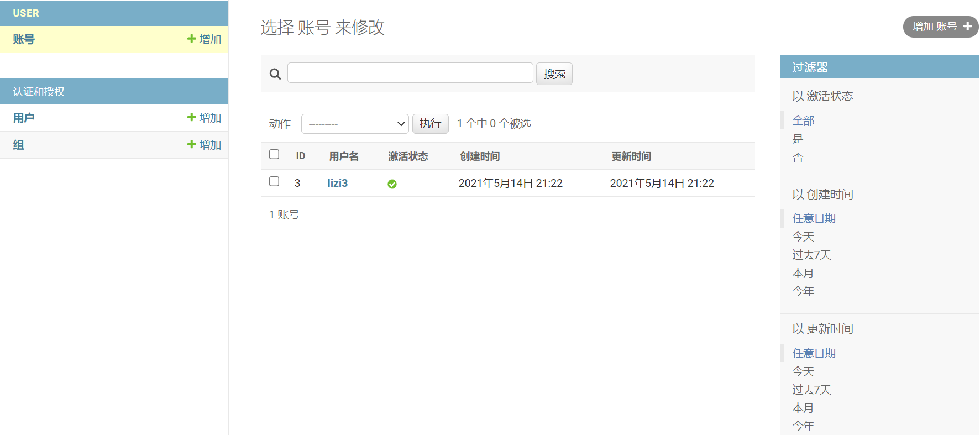This screenshot has height=435, width=980.
Task: Open the lizi3 username link
Action: 338,183
